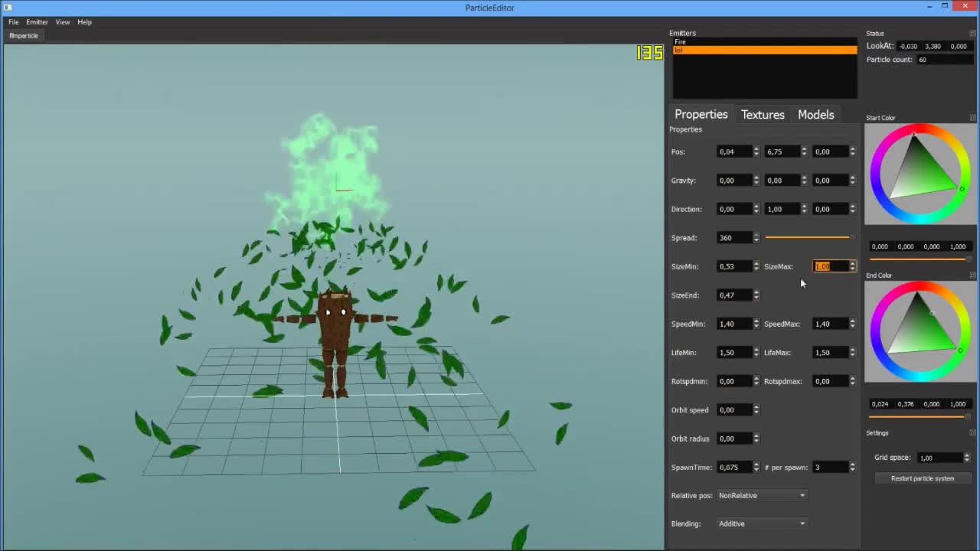Viewport: 980px width, 551px height.
Task: Switch to the Textures tab
Action: click(x=763, y=114)
